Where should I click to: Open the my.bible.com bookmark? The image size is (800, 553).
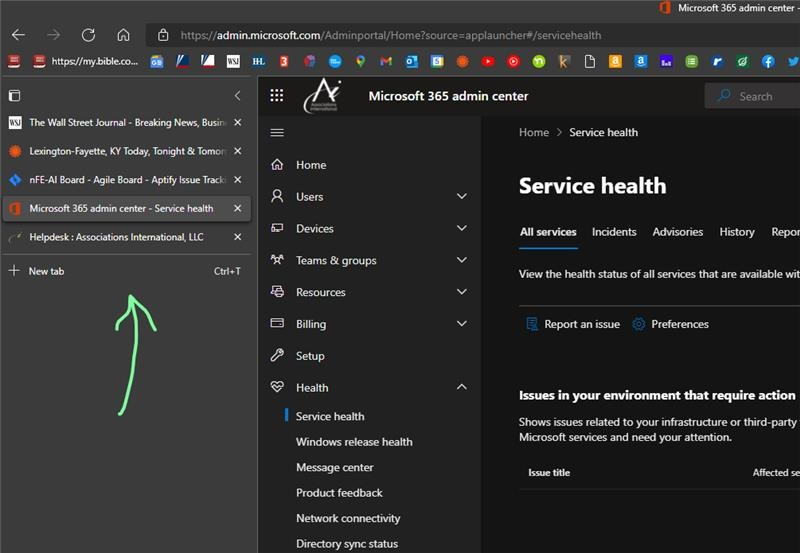coord(87,61)
